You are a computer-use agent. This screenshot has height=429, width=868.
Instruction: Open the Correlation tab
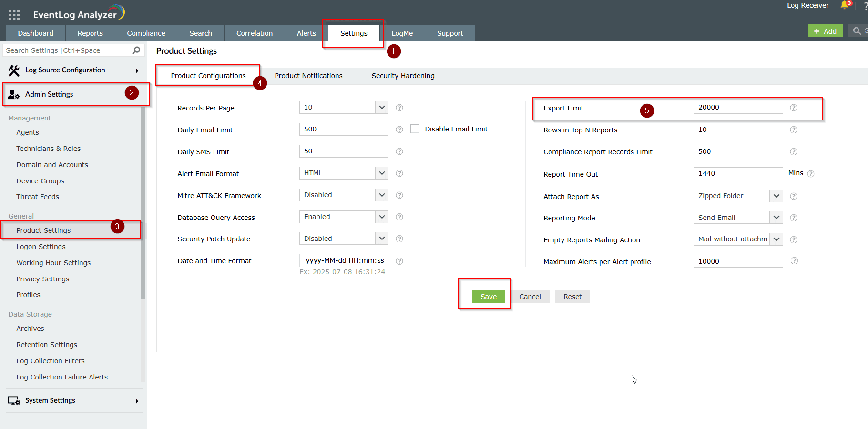[255, 33]
